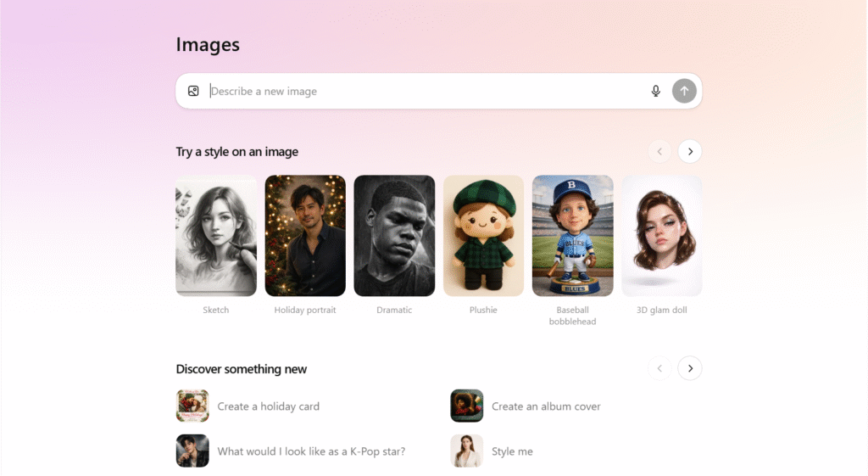Choose the 3D glam doll style

(661, 236)
